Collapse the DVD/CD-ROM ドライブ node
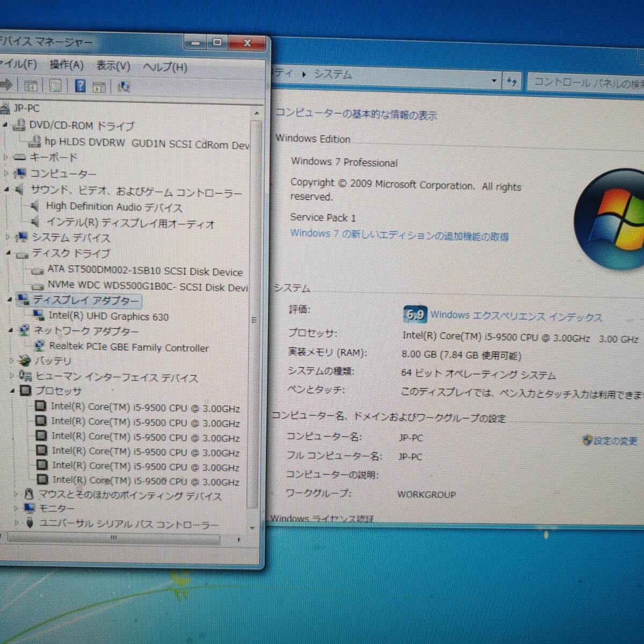The height and width of the screenshot is (644, 644). click(5, 125)
